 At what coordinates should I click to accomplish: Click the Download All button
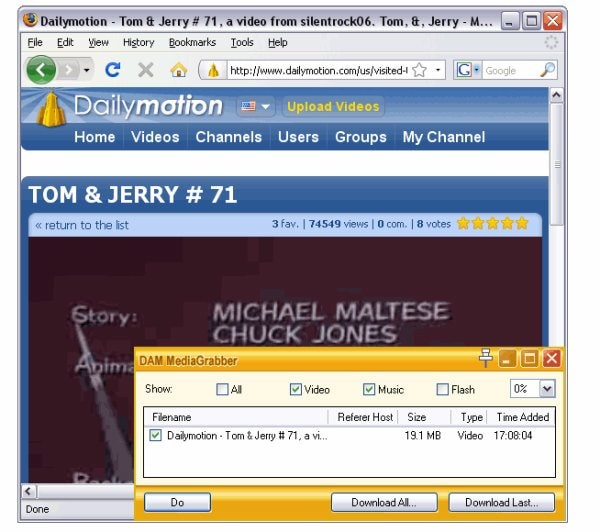click(384, 502)
